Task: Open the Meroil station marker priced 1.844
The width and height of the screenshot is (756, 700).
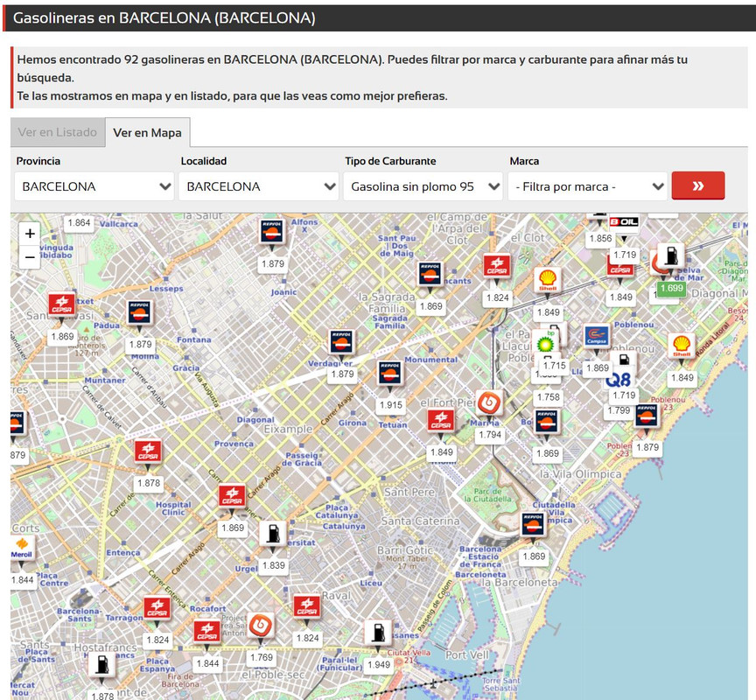Action: pyautogui.click(x=22, y=549)
